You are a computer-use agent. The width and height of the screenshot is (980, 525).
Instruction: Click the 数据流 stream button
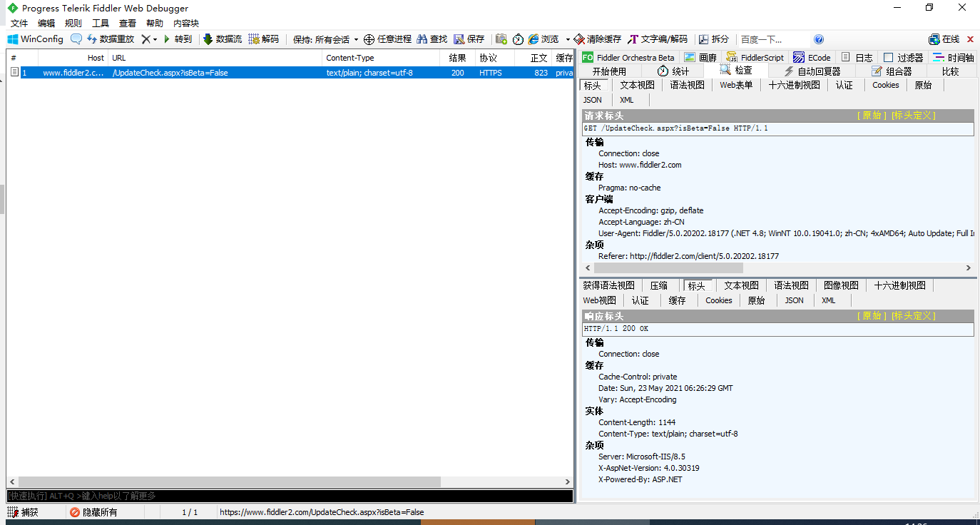tap(223, 39)
